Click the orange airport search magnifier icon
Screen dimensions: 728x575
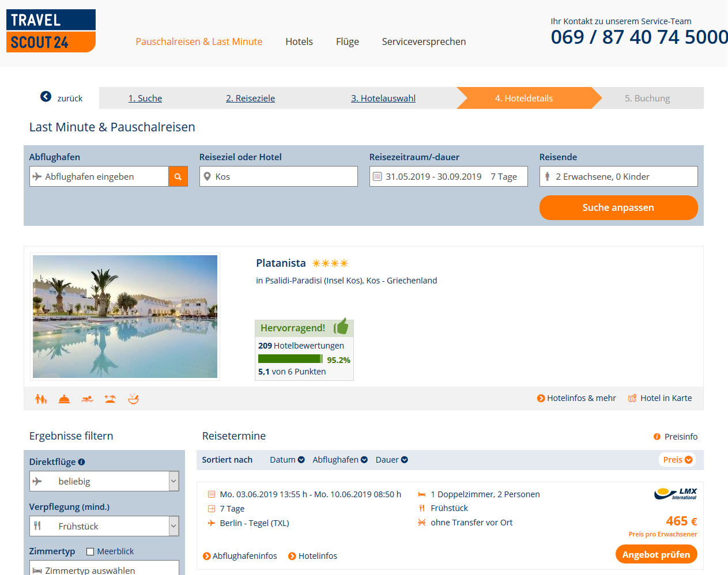coord(178,176)
